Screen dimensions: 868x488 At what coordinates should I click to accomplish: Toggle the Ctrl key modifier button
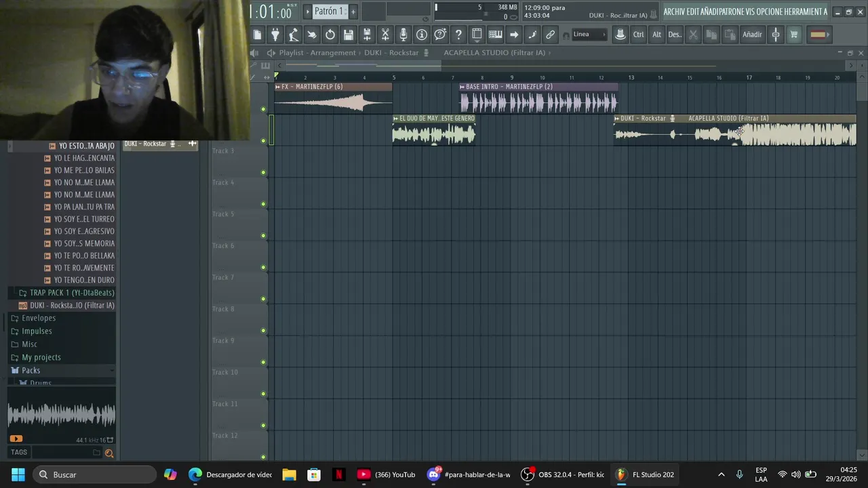click(638, 35)
